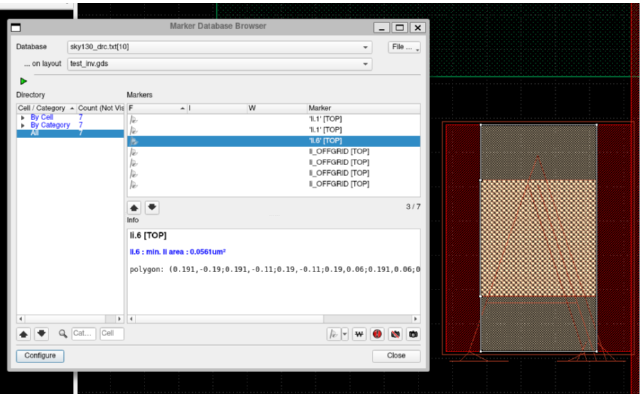The image size is (640, 394).
Task: Sort by Count (Not Vis column header
Action: pyautogui.click(x=100, y=108)
